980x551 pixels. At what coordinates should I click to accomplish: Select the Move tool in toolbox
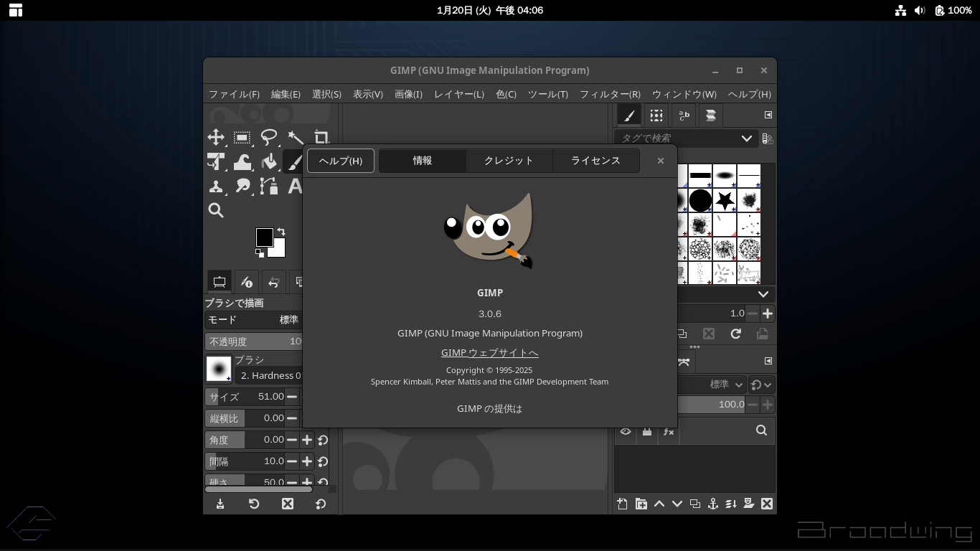pyautogui.click(x=216, y=137)
